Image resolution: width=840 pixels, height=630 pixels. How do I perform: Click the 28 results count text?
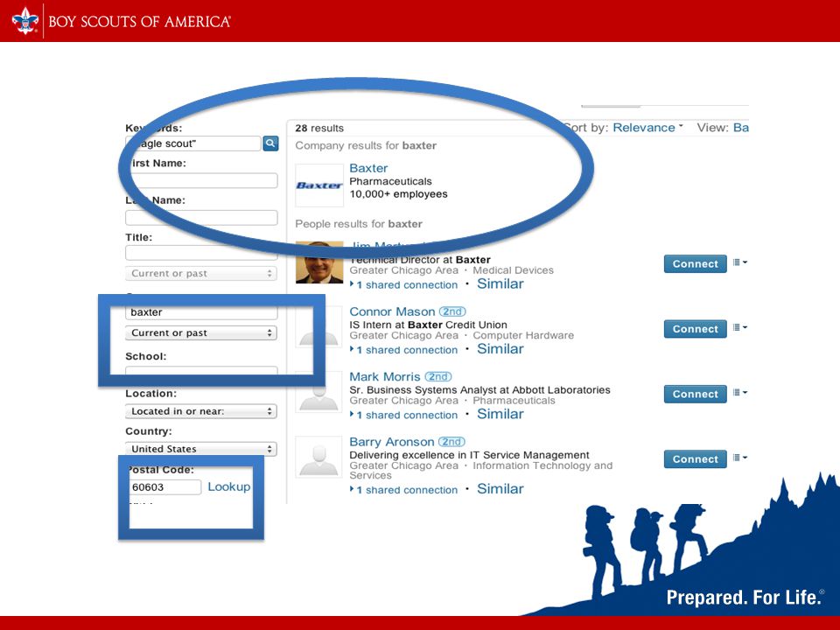pyautogui.click(x=319, y=128)
